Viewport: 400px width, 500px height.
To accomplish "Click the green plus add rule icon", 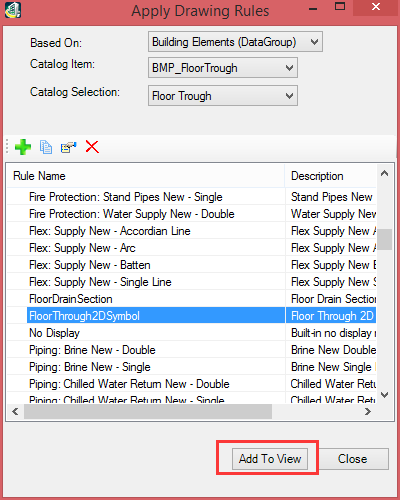I will tap(23, 147).
